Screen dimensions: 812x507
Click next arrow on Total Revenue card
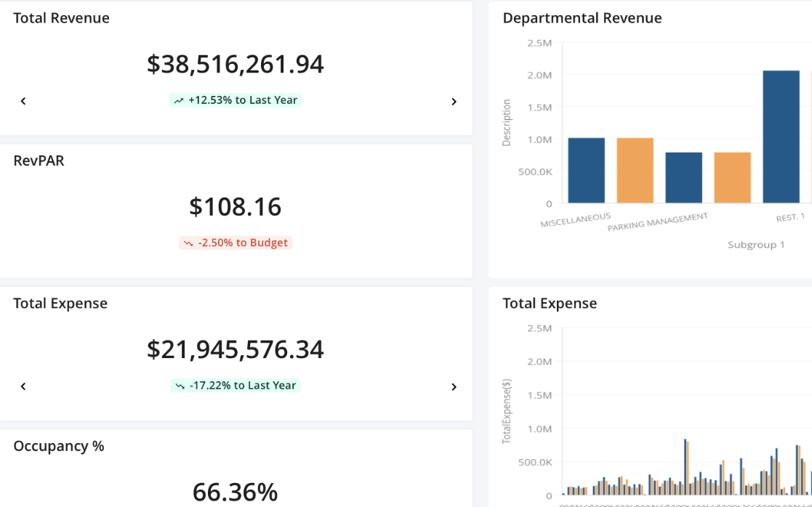click(x=454, y=102)
